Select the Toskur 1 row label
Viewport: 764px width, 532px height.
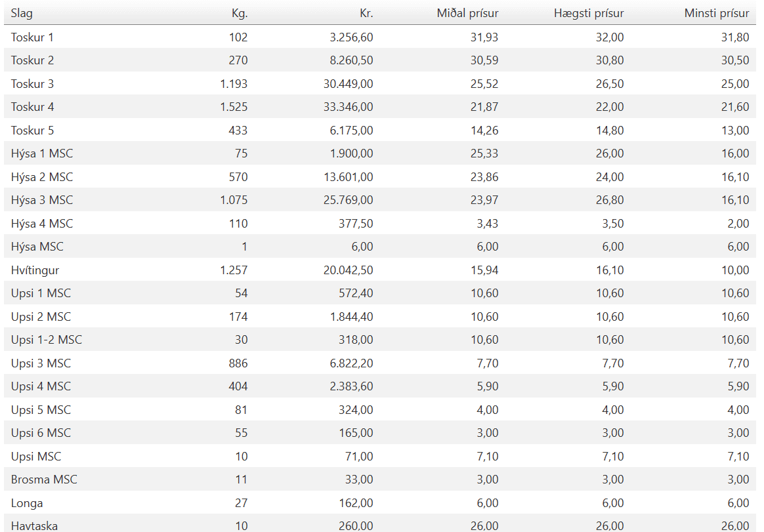[32, 37]
